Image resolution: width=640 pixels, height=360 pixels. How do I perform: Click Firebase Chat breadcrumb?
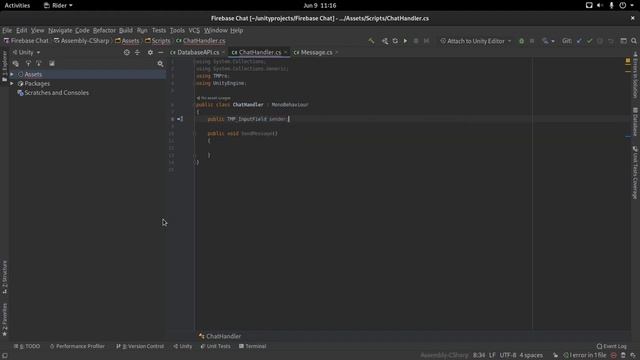tap(26, 41)
